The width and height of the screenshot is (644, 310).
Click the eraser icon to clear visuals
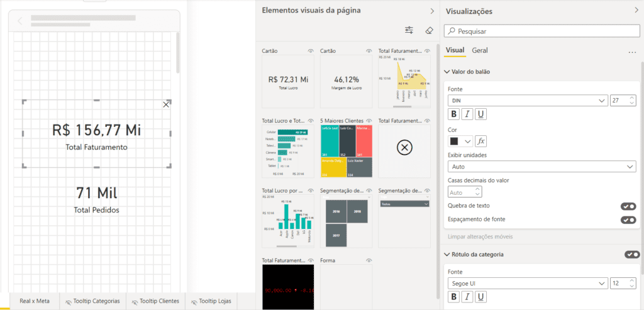pos(429,30)
